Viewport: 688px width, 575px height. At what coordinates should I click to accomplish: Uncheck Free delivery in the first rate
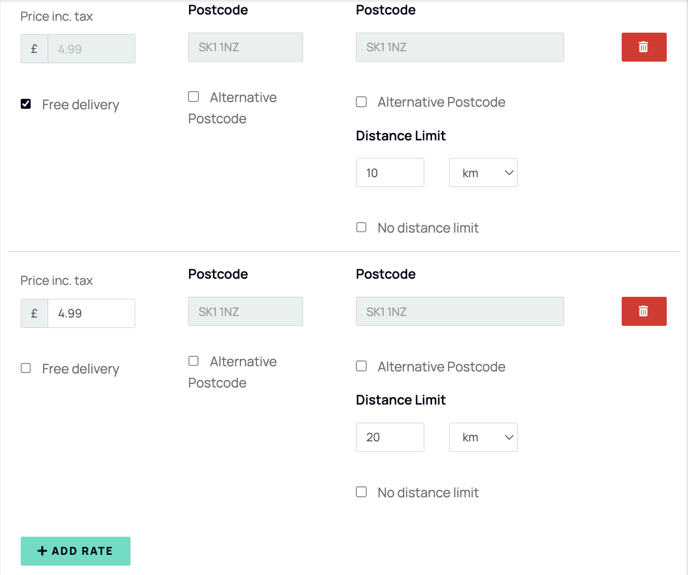tap(26, 104)
